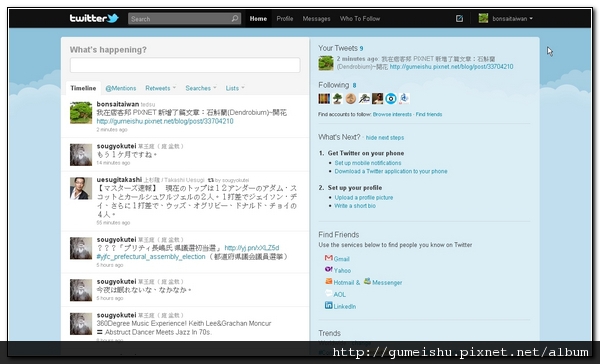Go to Home in the top bar
The height and width of the screenshot is (364, 600).
click(258, 18)
